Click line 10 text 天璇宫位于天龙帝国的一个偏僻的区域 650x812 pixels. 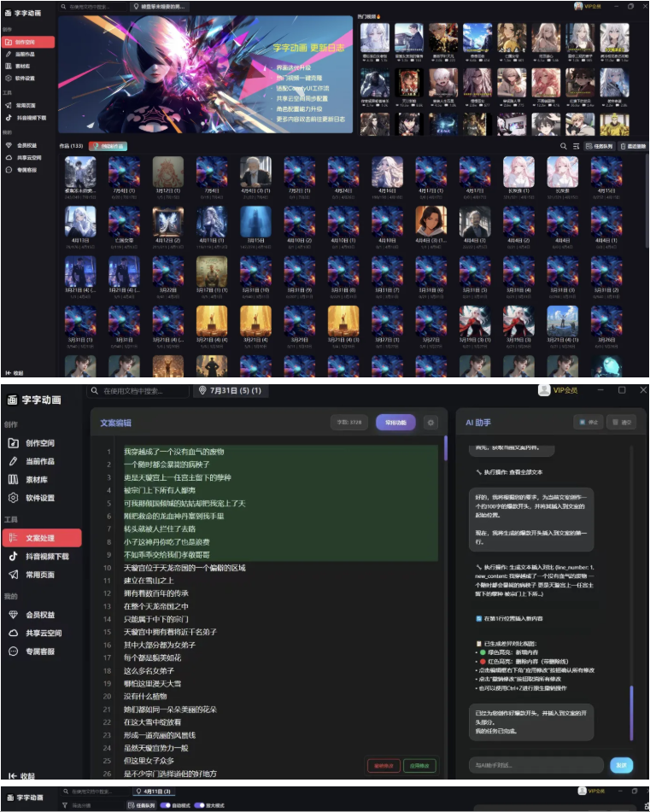pyautogui.click(x=184, y=568)
